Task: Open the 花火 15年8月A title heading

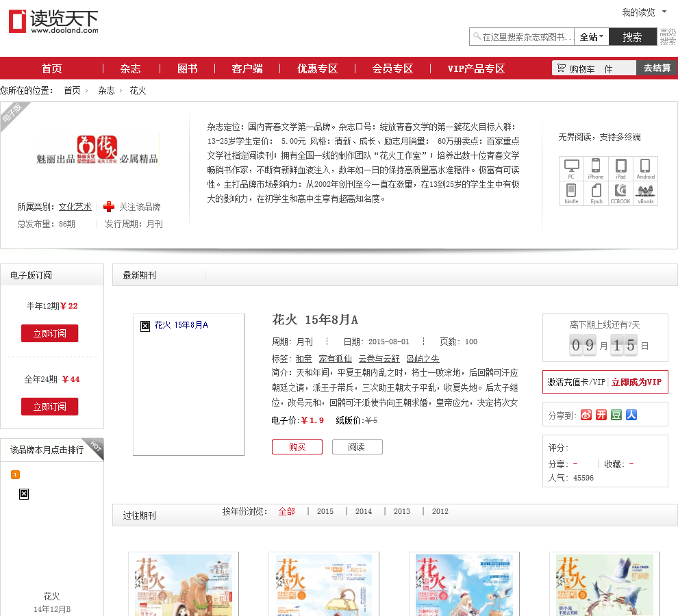Action: pyautogui.click(x=315, y=320)
